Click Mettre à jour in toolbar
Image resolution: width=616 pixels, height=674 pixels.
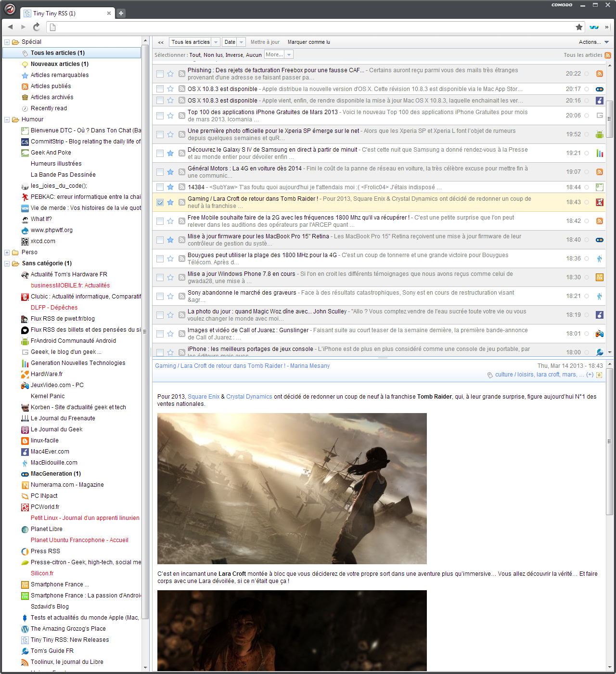(x=265, y=42)
